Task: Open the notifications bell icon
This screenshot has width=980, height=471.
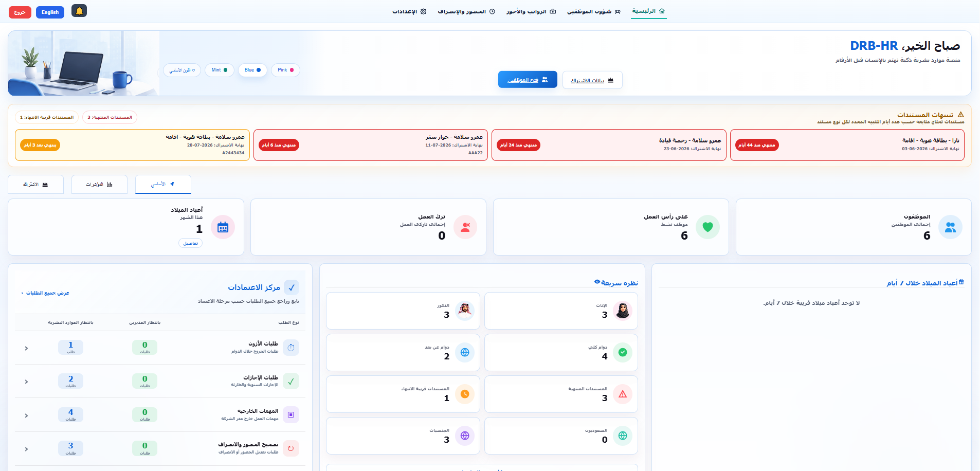Action: click(x=79, y=11)
